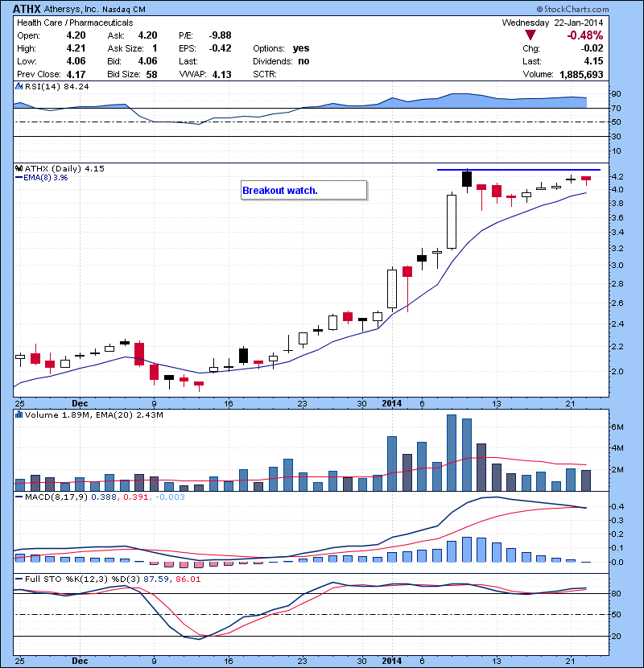Click the Dividends no value
644x668 pixels.
pyautogui.click(x=303, y=61)
